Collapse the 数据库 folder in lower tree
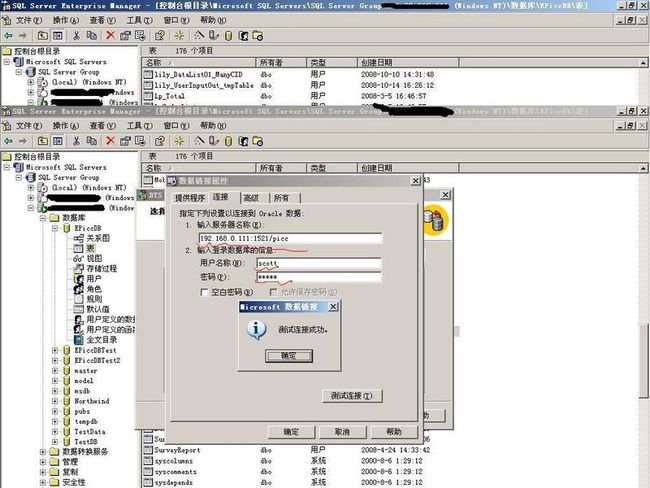The width and height of the screenshot is (650, 488). [x=43, y=218]
